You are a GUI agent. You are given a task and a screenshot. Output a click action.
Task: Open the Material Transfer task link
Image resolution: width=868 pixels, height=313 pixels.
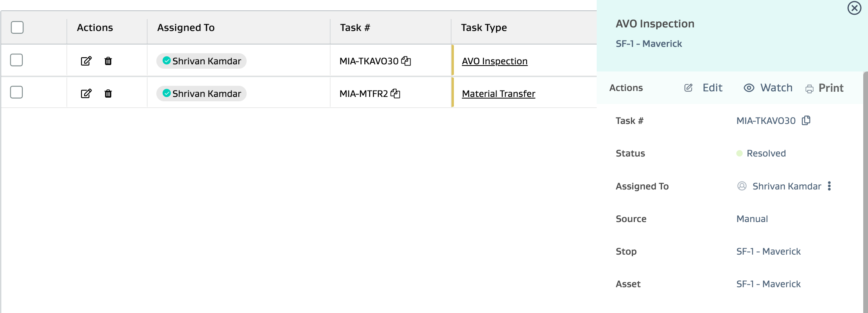pos(498,94)
